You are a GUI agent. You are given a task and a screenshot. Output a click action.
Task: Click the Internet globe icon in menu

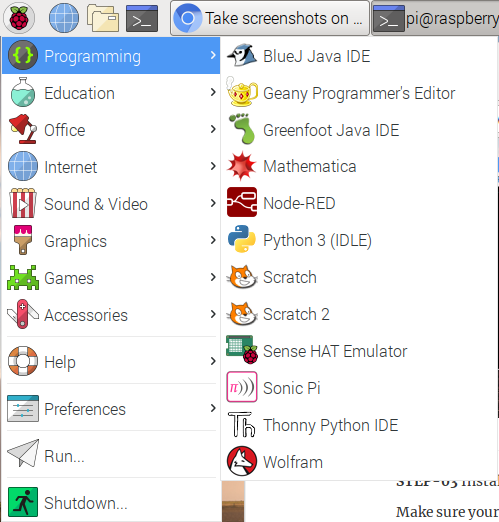click(x=23, y=166)
